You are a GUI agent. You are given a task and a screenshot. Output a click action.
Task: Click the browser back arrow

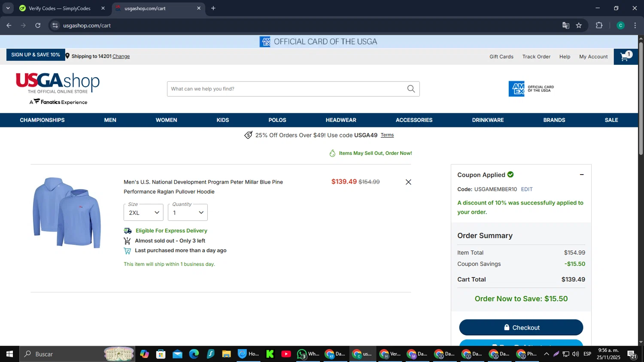pyautogui.click(x=9, y=25)
